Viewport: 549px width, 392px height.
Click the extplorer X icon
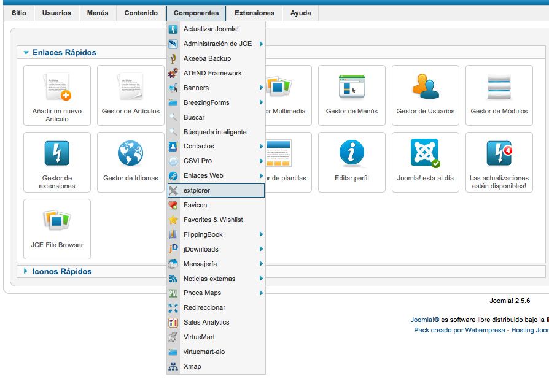173,190
